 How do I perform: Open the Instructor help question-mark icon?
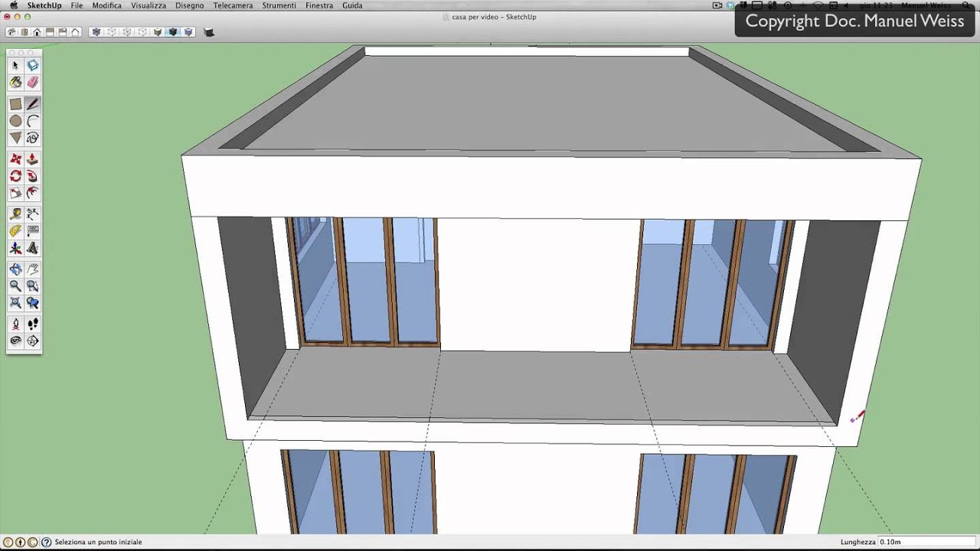point(47,542)
